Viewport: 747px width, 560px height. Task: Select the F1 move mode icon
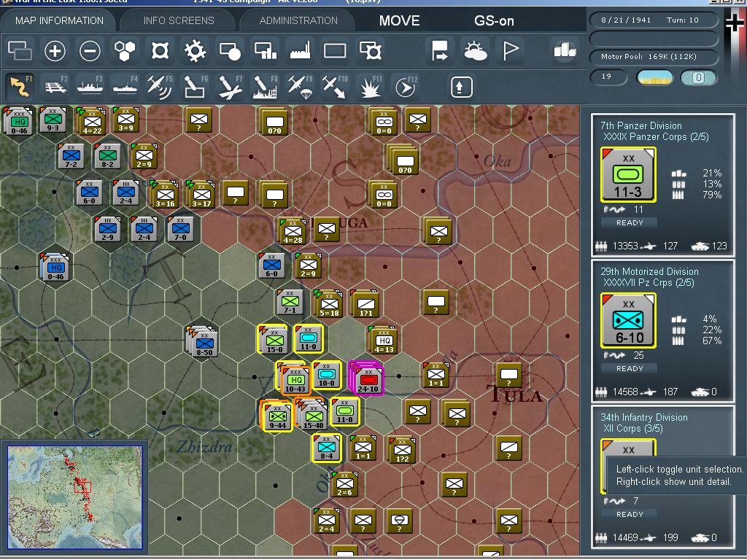20,87
